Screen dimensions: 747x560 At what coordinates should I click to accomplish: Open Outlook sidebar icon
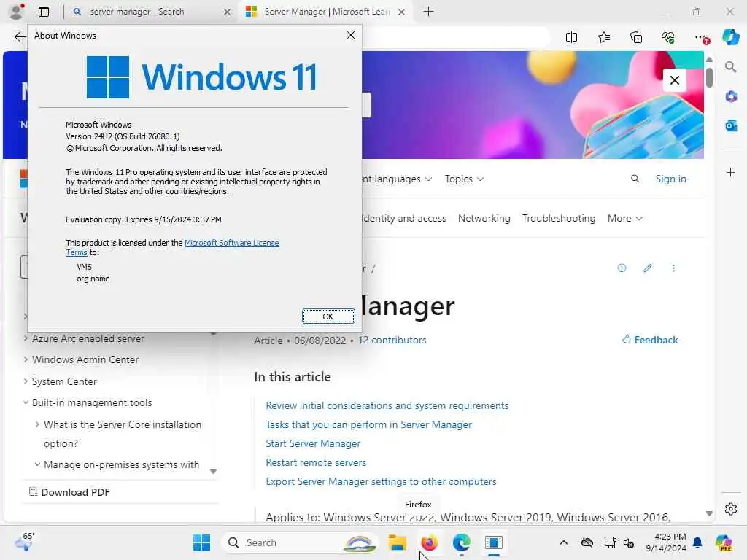731,125
